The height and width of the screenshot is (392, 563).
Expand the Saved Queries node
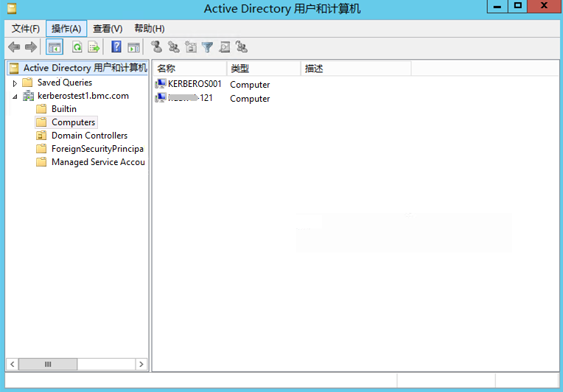point(15,83)
